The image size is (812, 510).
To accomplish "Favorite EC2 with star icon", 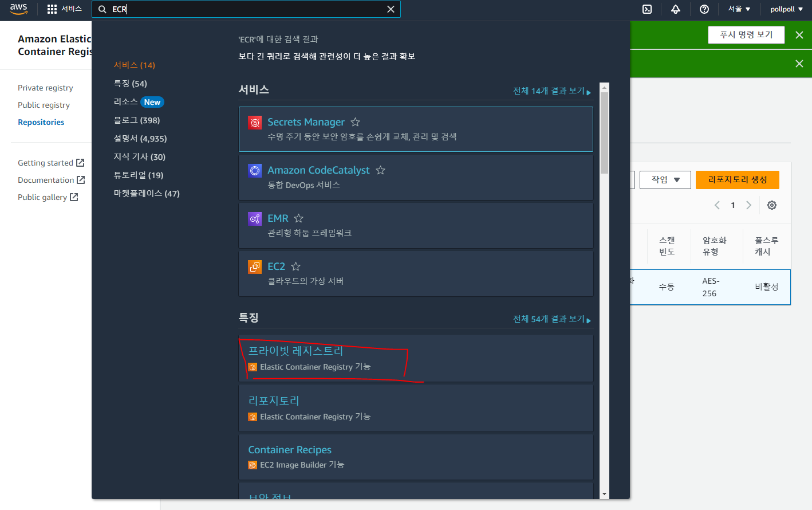I will point(295,266).
